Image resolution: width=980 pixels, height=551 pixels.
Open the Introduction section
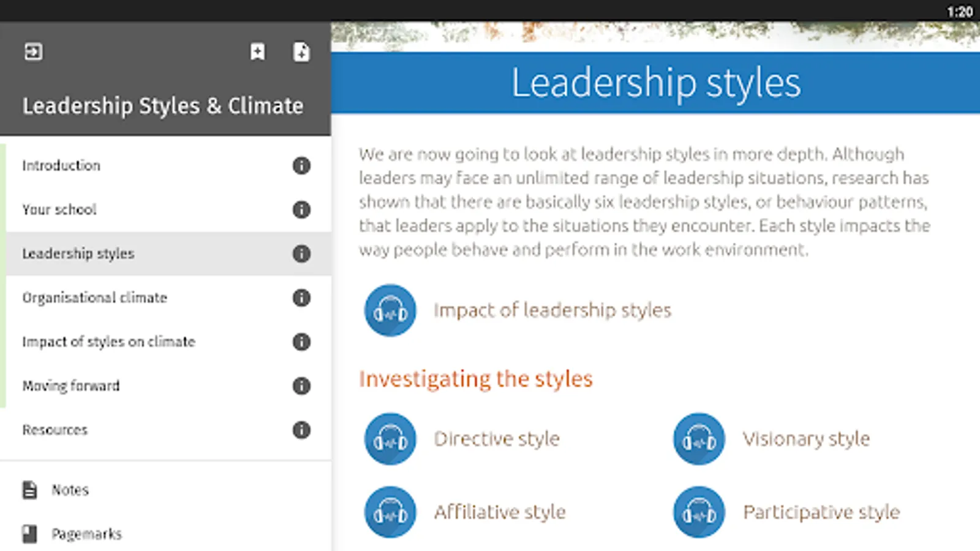pos(61,165)
